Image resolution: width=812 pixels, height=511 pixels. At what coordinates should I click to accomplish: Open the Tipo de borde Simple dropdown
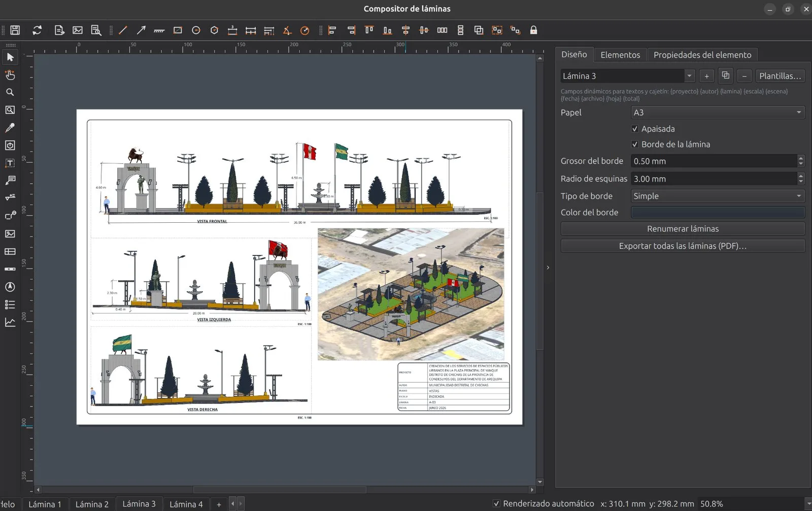click(x=718, y=196)
